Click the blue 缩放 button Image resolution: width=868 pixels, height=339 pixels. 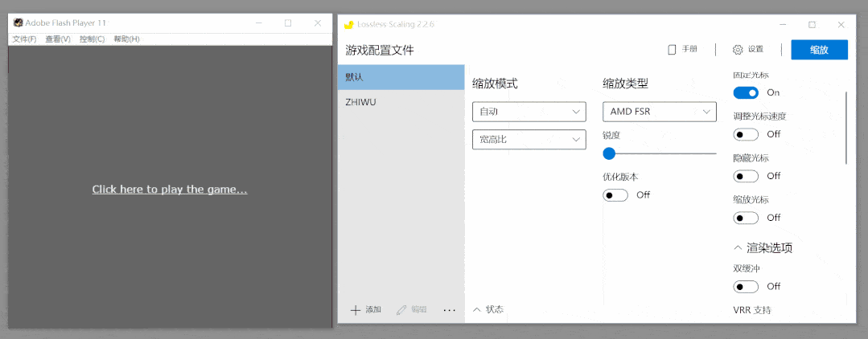coord(819,50)
